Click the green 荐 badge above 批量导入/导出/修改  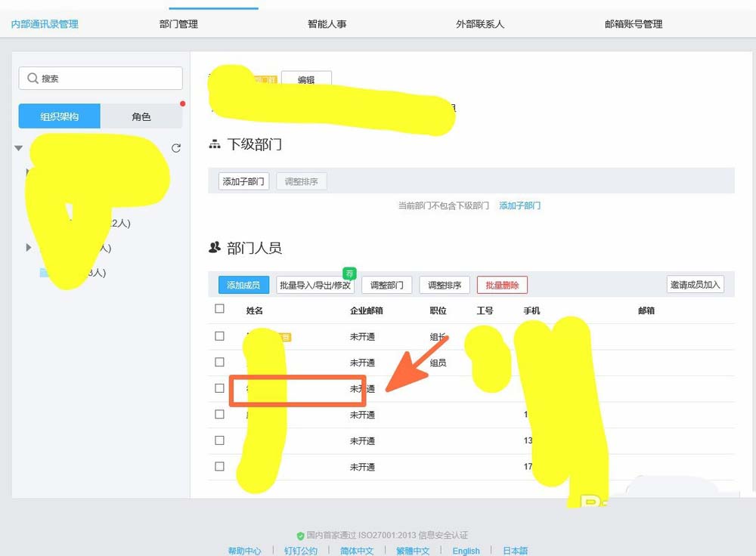click(349, 273)
